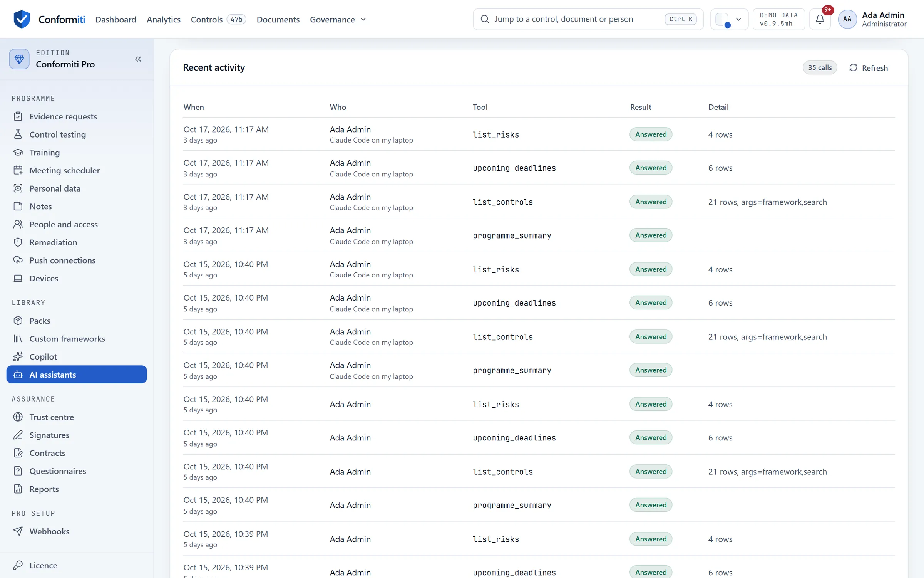Switch to the Dashboard tab
924x578 pixels.
(115, 19)
